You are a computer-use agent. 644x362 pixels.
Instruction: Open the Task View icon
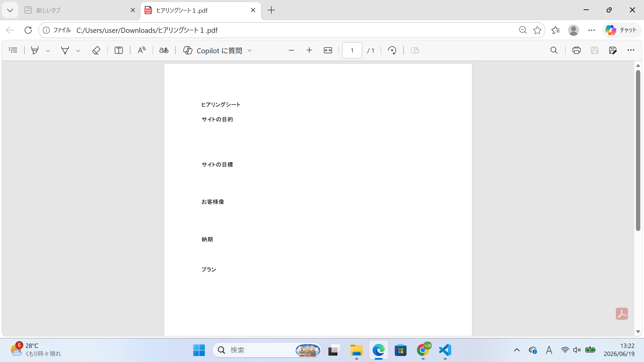[334, 350]
